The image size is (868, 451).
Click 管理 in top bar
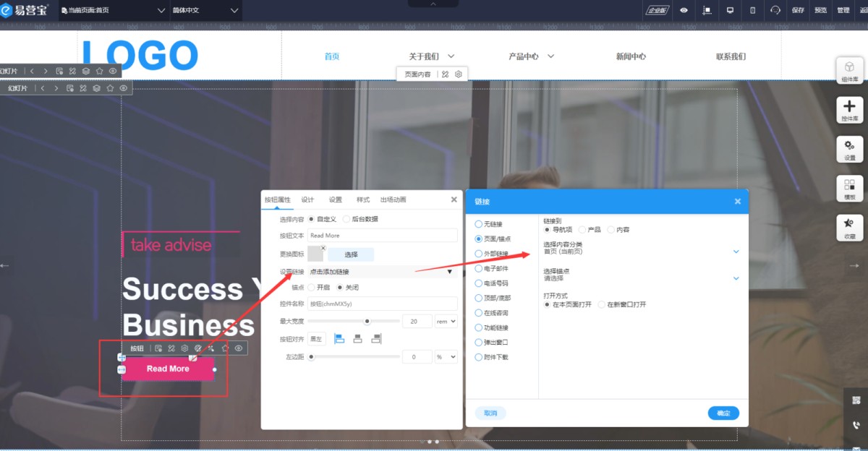click(x=843, y=10)
